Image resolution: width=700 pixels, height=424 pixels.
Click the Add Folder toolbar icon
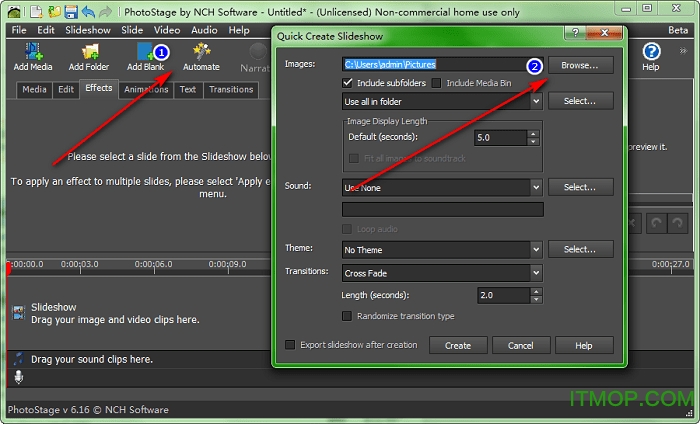(89, 52)
